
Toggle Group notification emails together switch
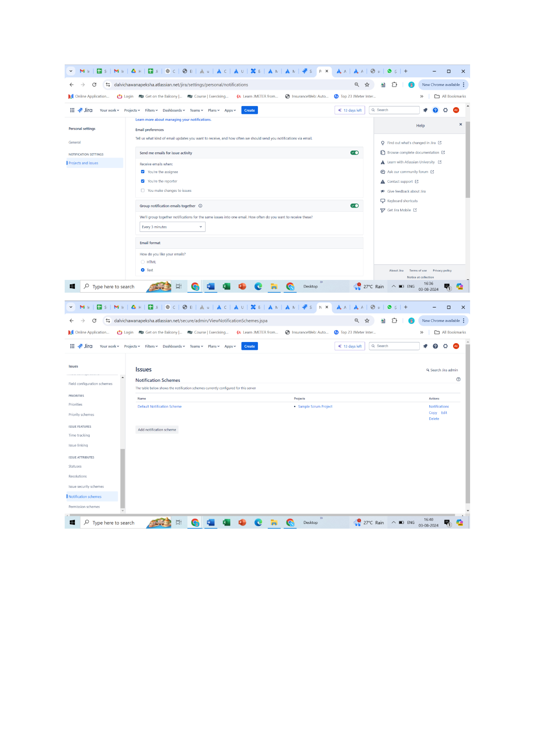(355, 206)
